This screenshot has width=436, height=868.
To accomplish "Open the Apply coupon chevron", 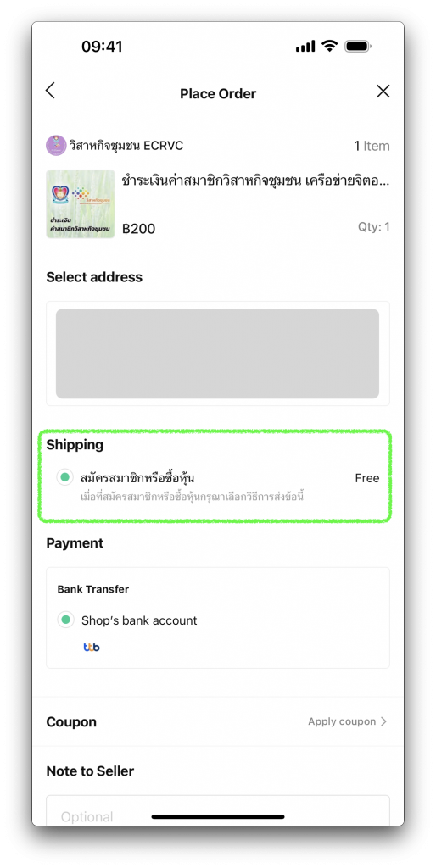I will tap(383, 721).
